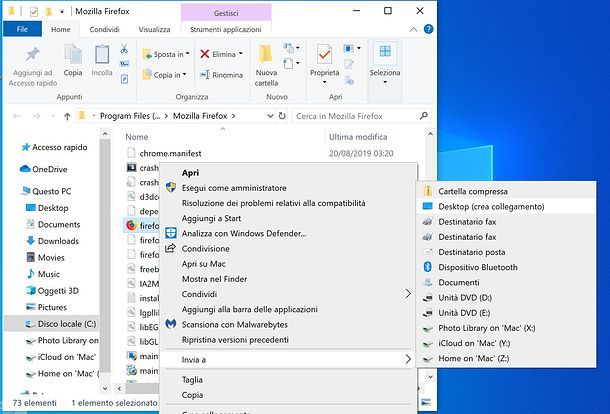Choose Invia a in context menu
Screen dimensions: 610x414
(x=288, y=360)
